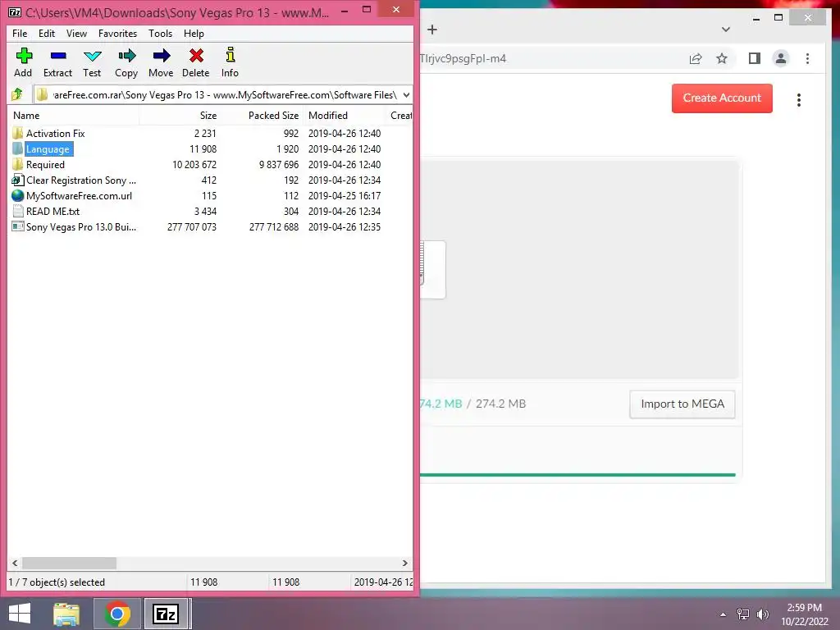Show hidden tray icons arrow
This screenshot has height=630, width=840.
pos(723,614)
